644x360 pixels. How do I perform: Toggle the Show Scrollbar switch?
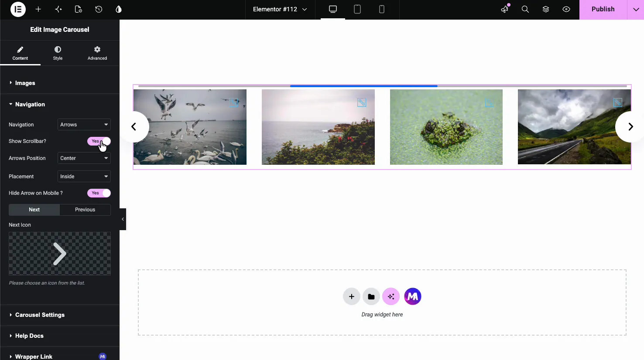99,141
